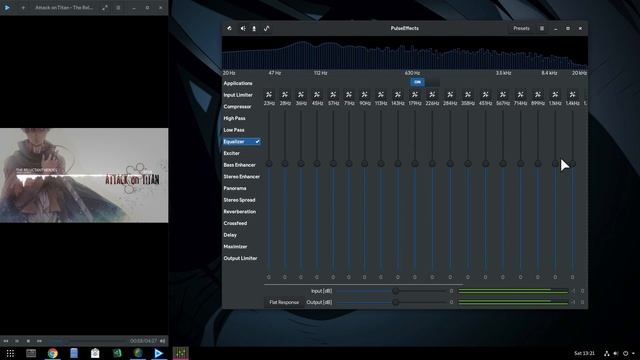640x360 pixels.
Task: Open settings for the 36Hz band
Action: pyautogui.click(x=301, y=95)
